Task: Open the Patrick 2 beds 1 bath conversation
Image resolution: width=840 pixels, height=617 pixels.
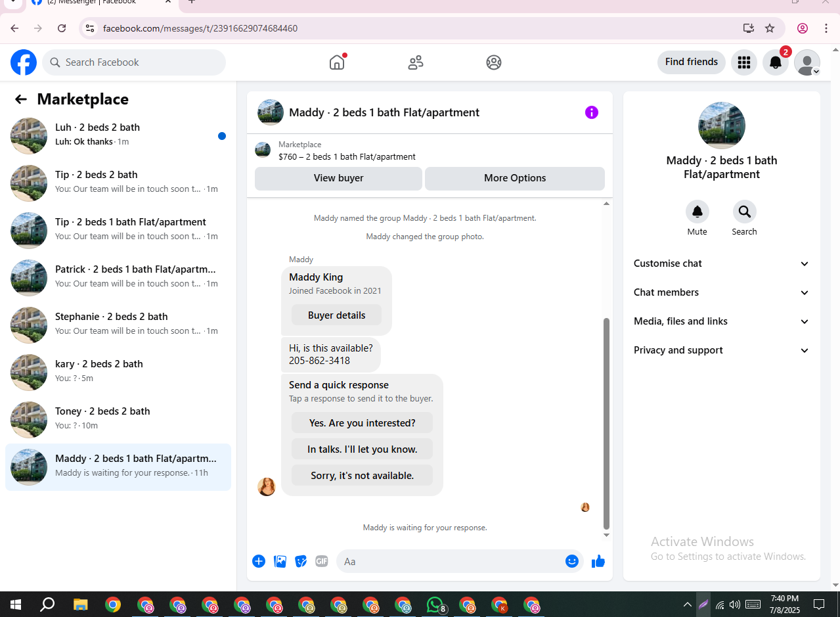Action: pos(118,278)
